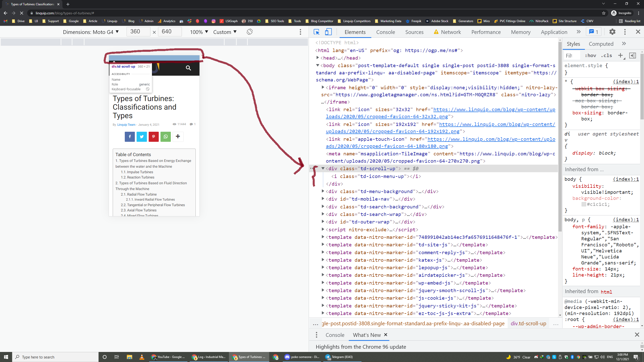
Task: Toggle the computed styles sidebar
Action: tap(632, 56)
